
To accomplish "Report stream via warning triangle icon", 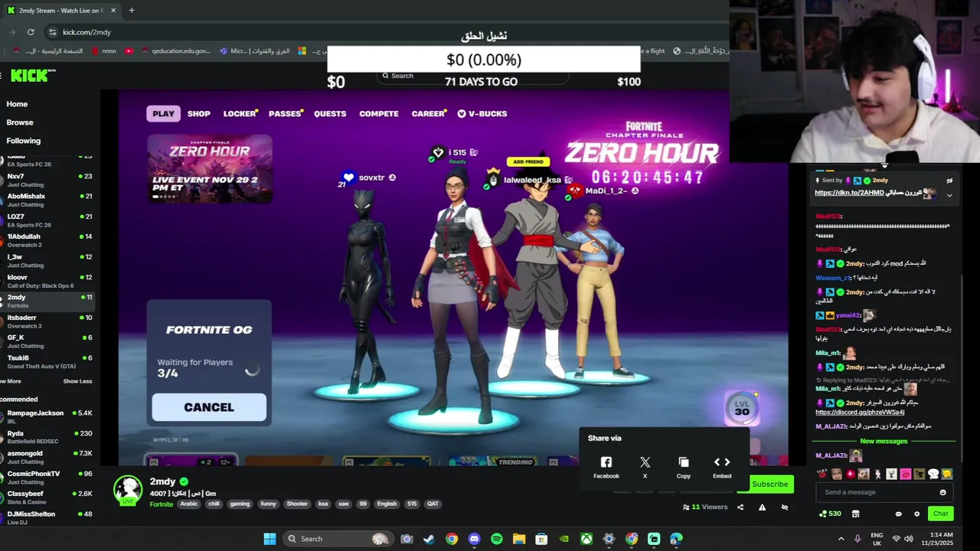I will (x=762, y=507).
